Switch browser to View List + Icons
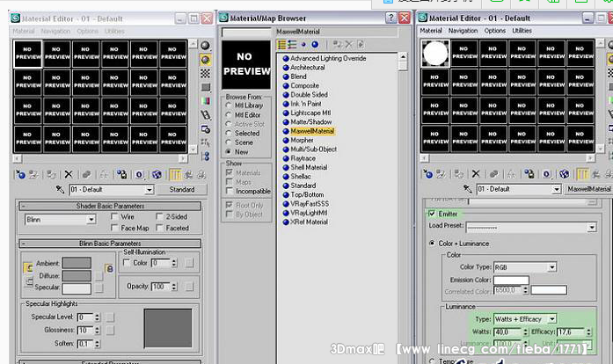This screenshot has width=613, height=364. pos(292,45)
